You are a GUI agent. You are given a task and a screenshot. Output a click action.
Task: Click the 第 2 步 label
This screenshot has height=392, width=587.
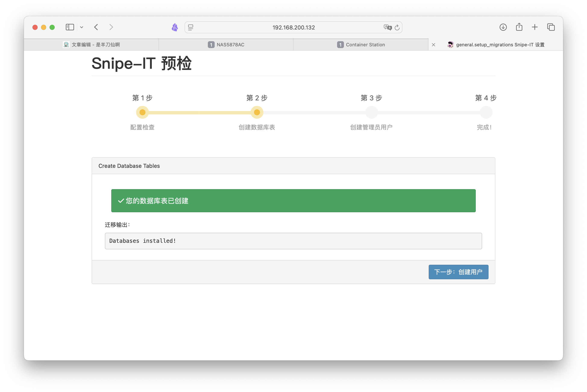[257, 98]
